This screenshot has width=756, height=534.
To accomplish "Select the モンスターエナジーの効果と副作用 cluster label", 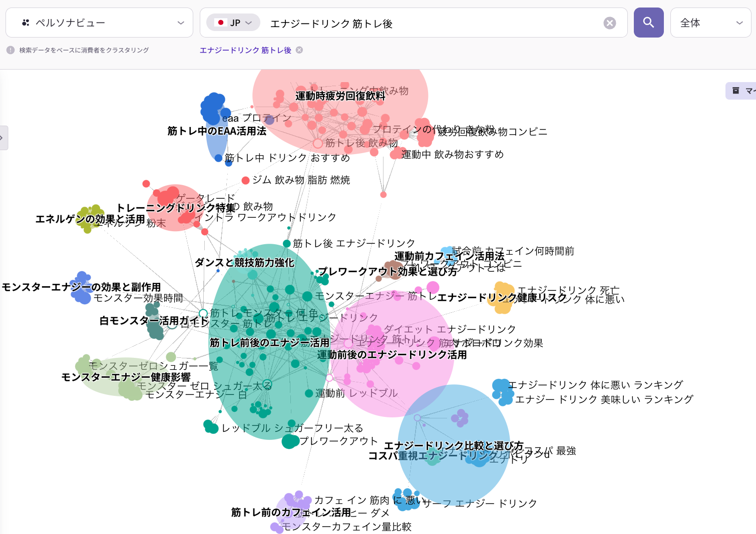I will click(81, 287).
